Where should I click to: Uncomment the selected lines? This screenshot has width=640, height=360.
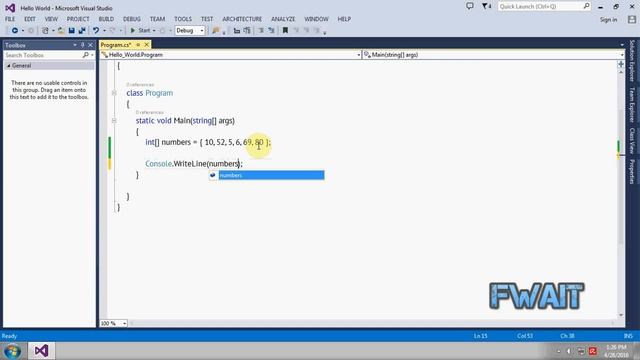click(271, 31)
